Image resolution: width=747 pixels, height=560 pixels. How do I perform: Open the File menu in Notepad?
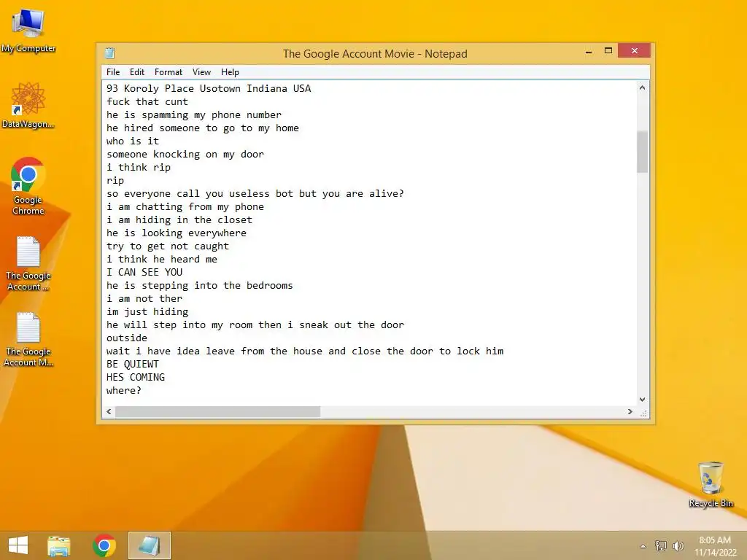click(x=113, y=72)
